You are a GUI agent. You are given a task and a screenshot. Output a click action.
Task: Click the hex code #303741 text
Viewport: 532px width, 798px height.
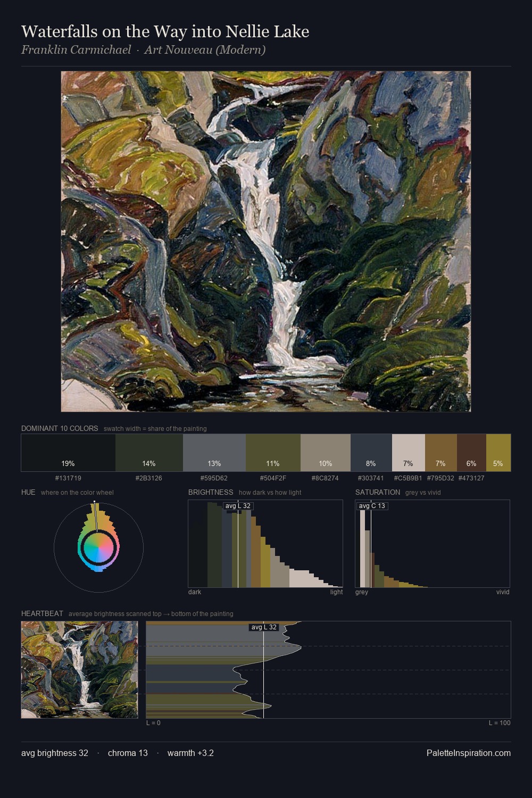(371, 478)
